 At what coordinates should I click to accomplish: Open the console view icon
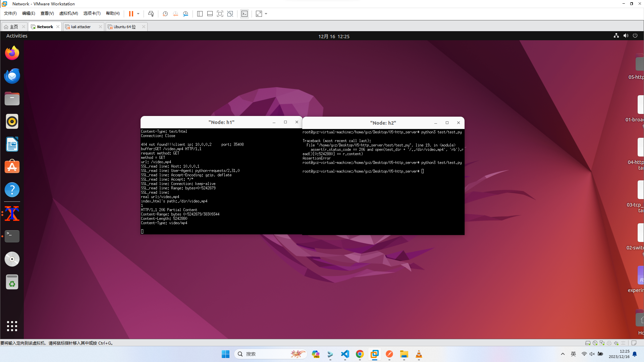245,14
